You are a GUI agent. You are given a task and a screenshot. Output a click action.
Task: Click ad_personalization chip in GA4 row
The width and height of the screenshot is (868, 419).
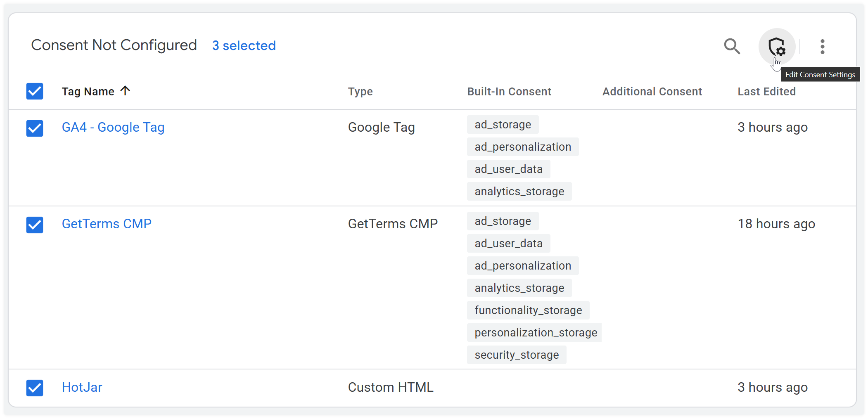(523, 147)
